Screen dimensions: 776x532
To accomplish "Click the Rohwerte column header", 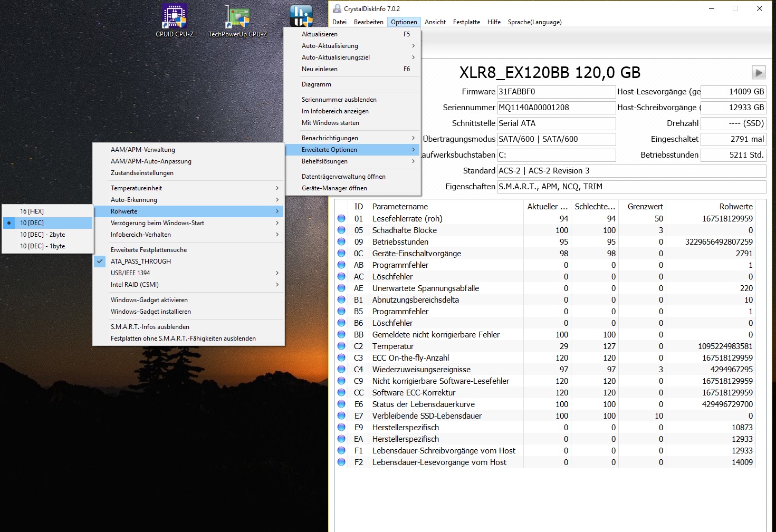I will (711, 207).
